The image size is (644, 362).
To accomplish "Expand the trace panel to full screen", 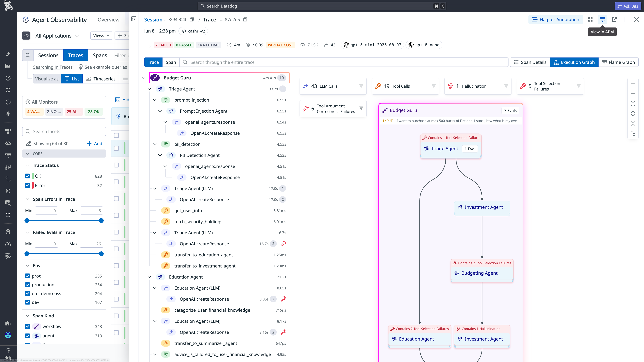I will (x=590, y=19).
